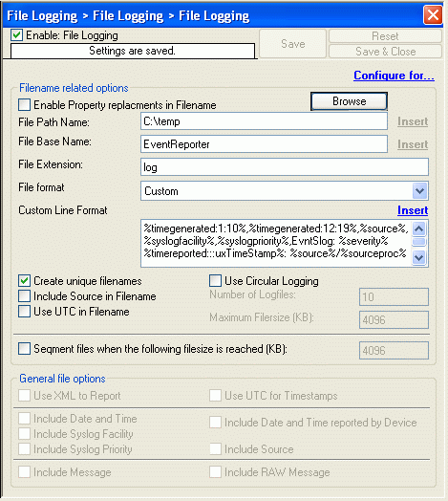The image size is (448, 501).
Task: Click the Browse button
Action: point(349,101)
